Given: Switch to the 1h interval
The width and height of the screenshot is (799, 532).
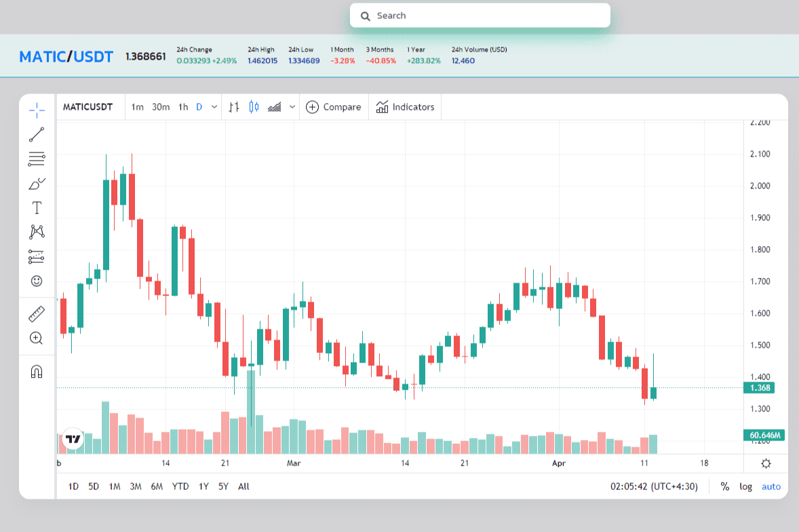Looking at the screenshot, I should [182, 106].
